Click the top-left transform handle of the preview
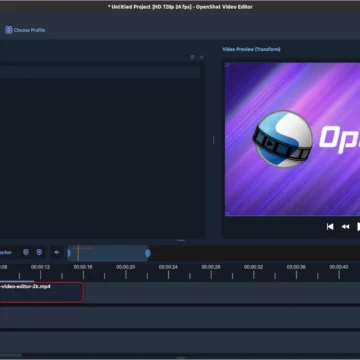Viewport: 360px width, 360px height. click(227, 64)
